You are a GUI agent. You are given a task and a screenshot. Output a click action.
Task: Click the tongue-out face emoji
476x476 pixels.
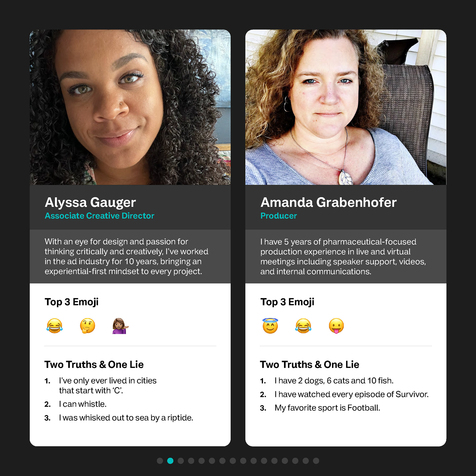point(336,326)
